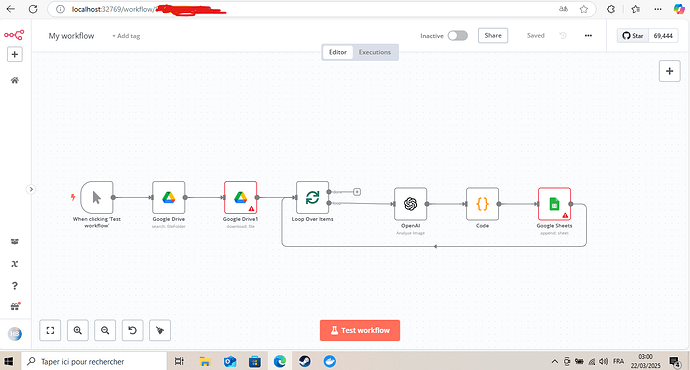
Task: Zoom in on the canvas
Action: click(x=77, y=330)
